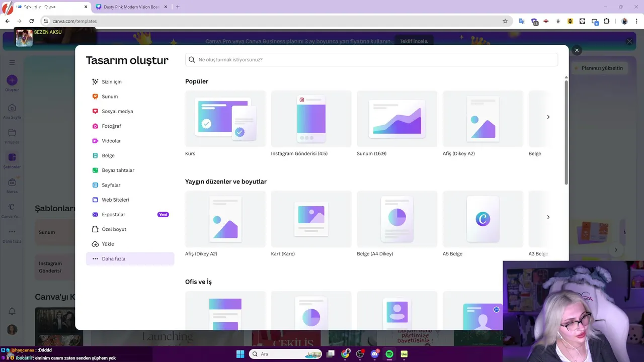Choose Afiş (Dikey A2) under Yaygın düzenler
This screenshot has width=644, height=362.
point(225,219)
